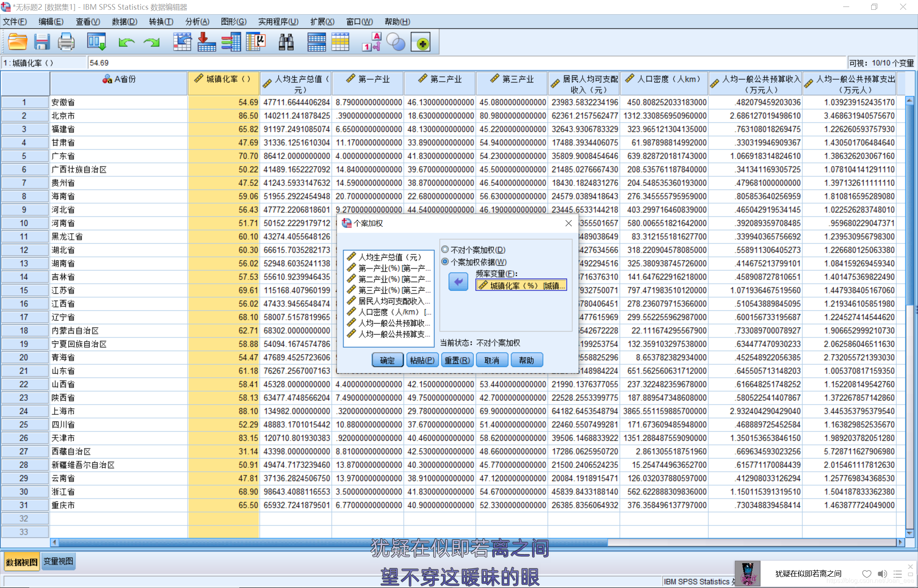The width and height of the screenshot is (918, 588).
Task: Open the 分析(A) menu
Action: (197, 22)
